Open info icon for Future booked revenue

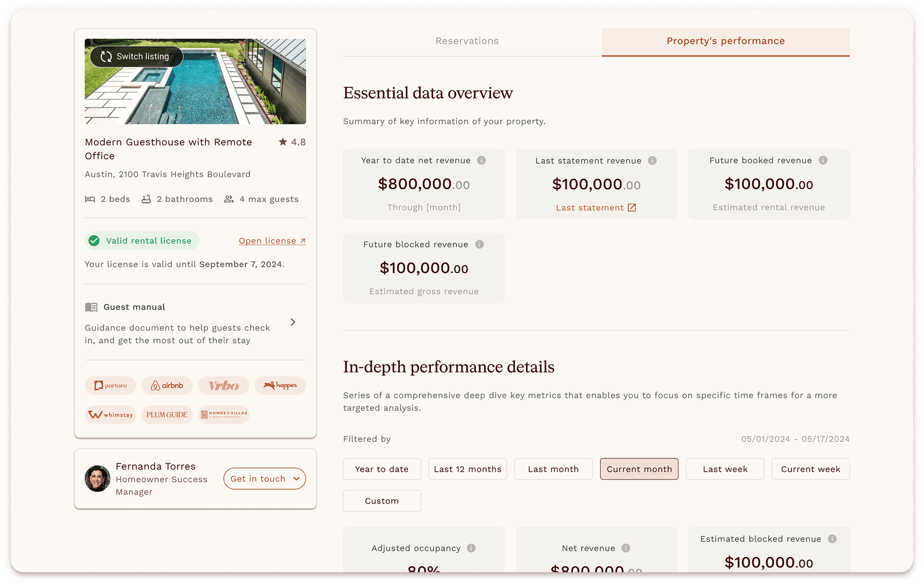click(823, 160)
